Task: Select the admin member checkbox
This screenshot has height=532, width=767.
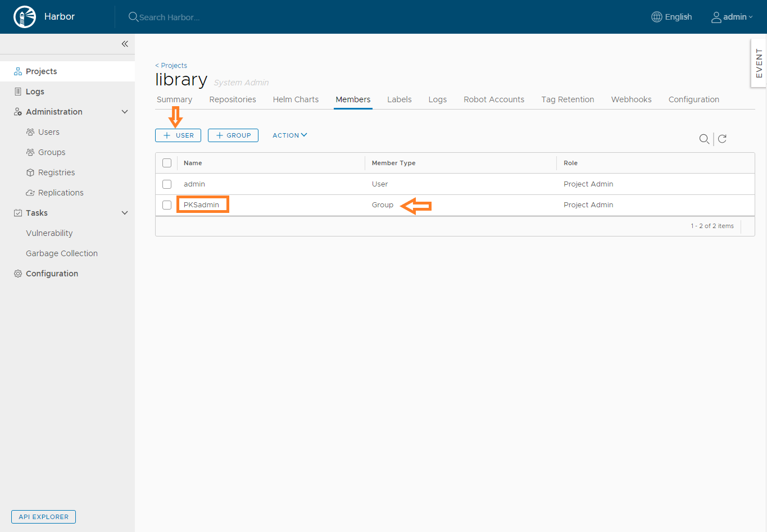Action: (x=167, y=184)
